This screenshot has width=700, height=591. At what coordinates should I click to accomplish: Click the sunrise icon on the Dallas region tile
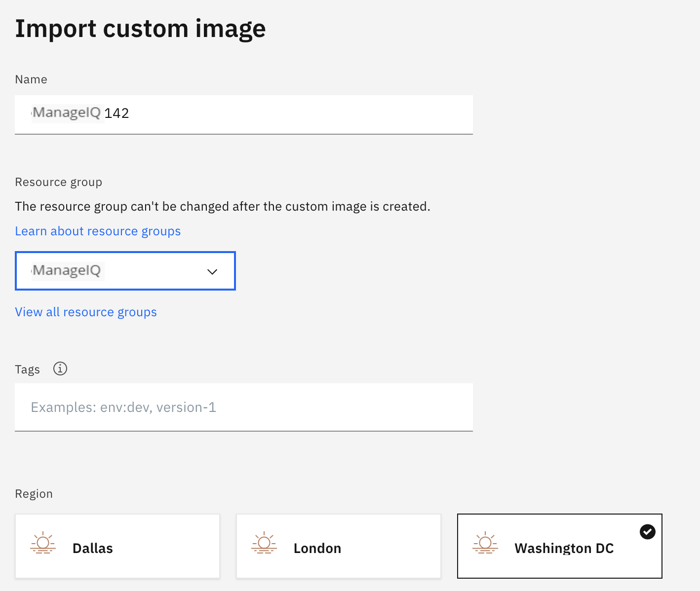tap(43, 544)
